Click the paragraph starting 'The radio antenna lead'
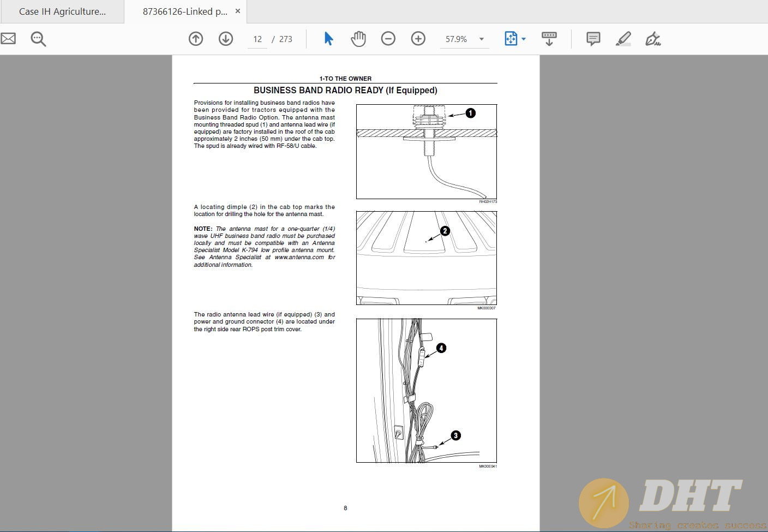 point(265,322)
